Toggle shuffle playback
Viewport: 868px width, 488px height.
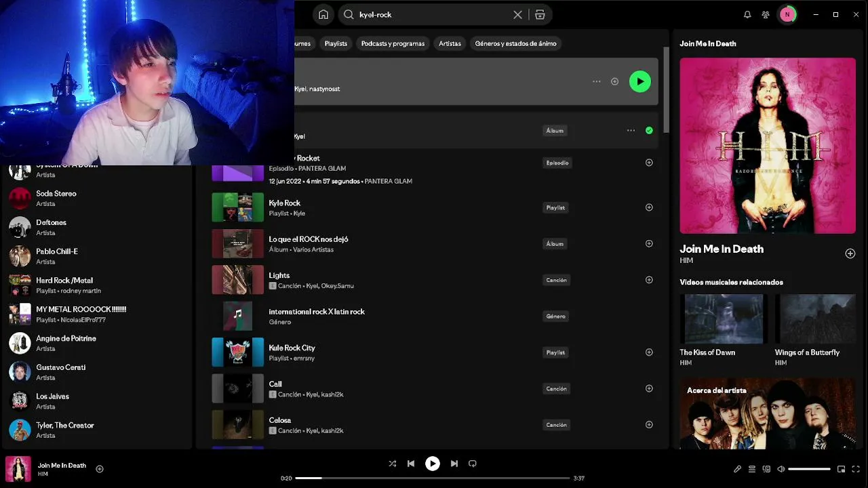point(392,464)
